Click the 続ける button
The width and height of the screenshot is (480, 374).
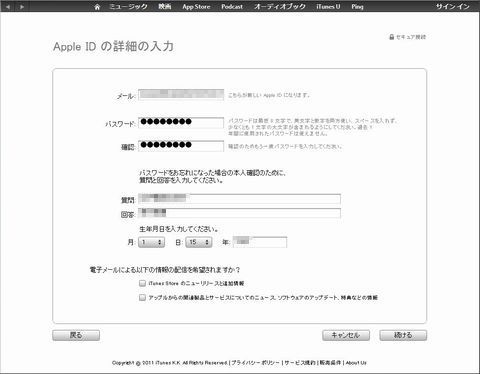403,335
